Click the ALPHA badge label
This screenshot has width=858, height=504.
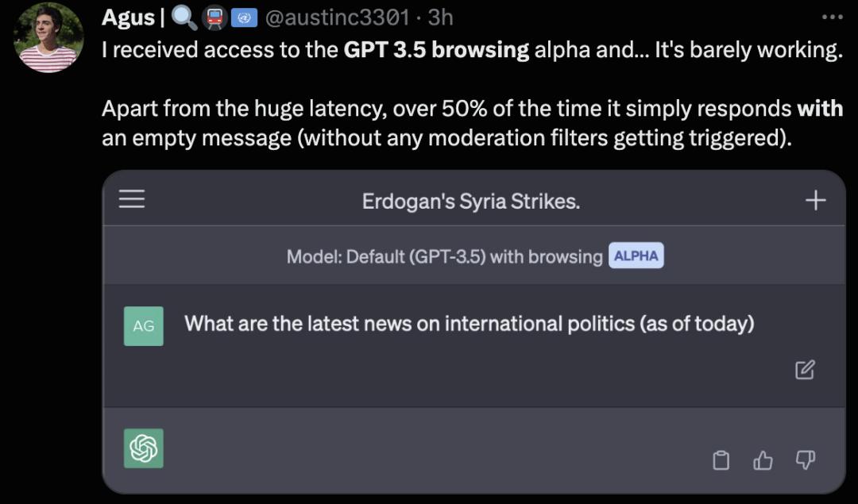click(636, 256)
